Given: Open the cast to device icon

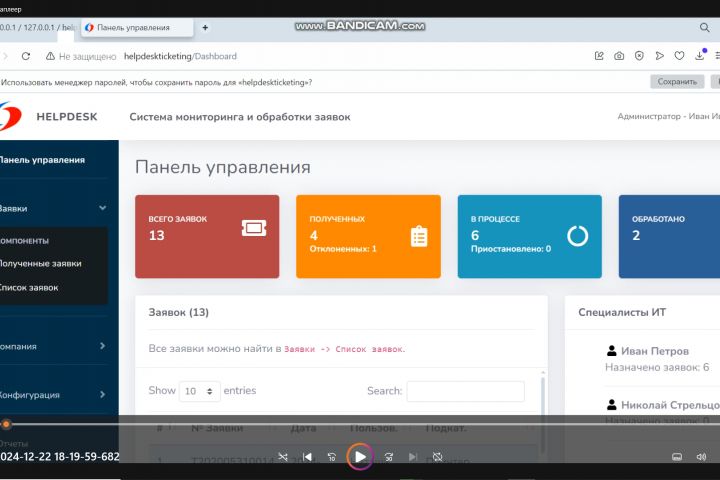Looking at the screenshot, I should [x=677, y=457].
